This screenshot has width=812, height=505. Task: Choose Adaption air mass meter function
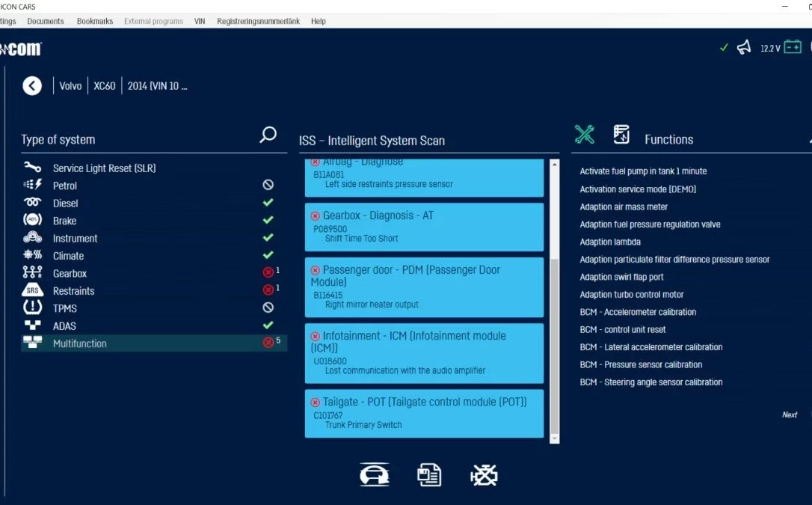click(624, 206)
